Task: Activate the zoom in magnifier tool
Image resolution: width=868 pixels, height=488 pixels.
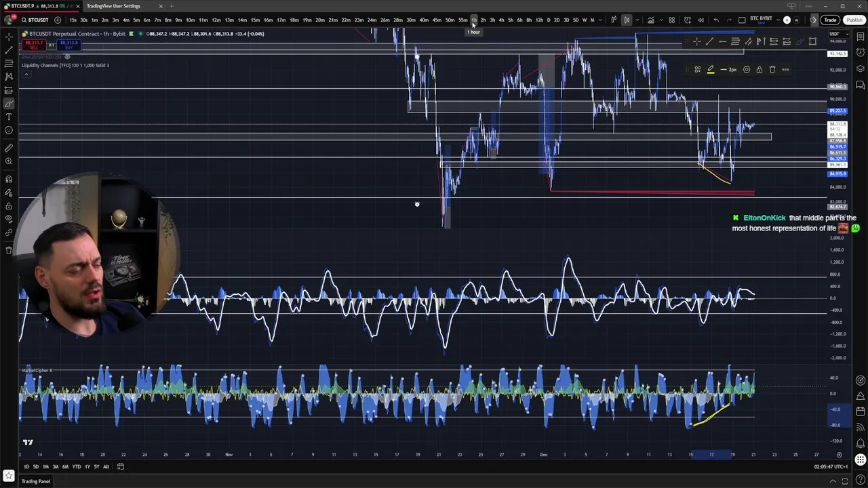Action: click(x=9, y=161)
